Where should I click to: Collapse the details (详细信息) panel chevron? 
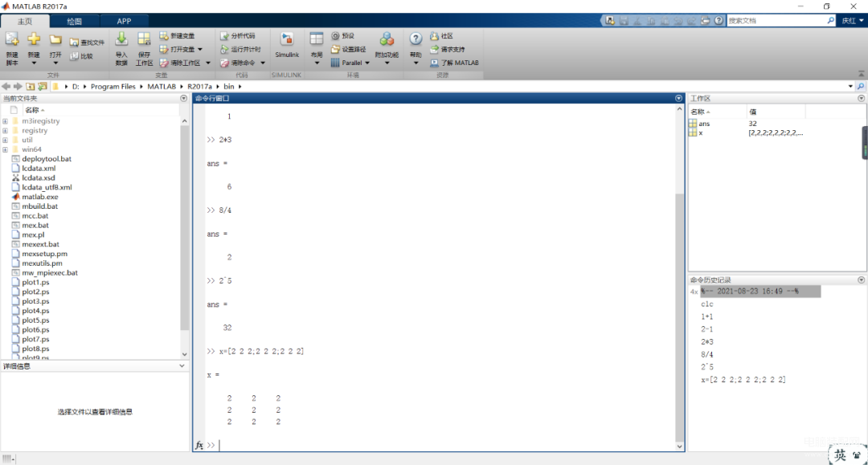(x=182, y=366)
